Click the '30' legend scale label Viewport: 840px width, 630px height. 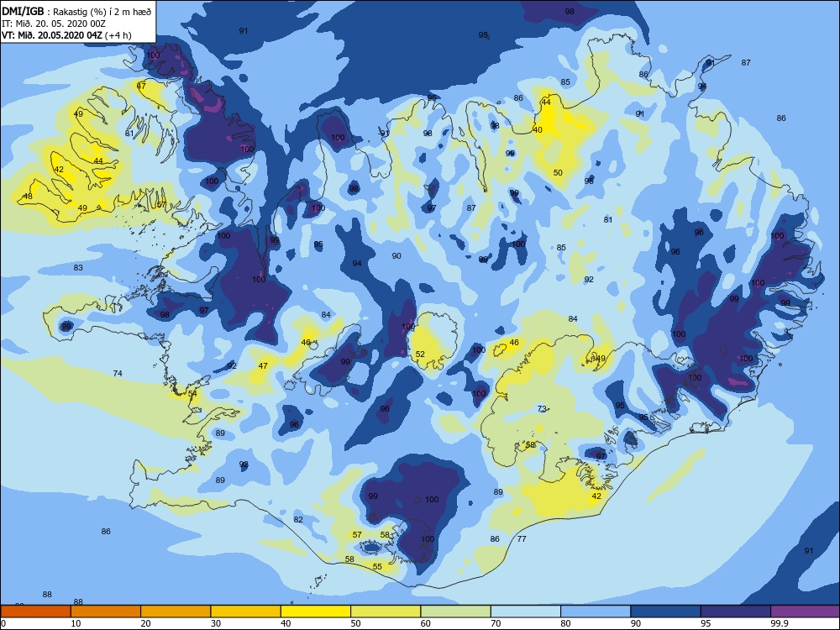pyautogui.click(x=216, y=623)
